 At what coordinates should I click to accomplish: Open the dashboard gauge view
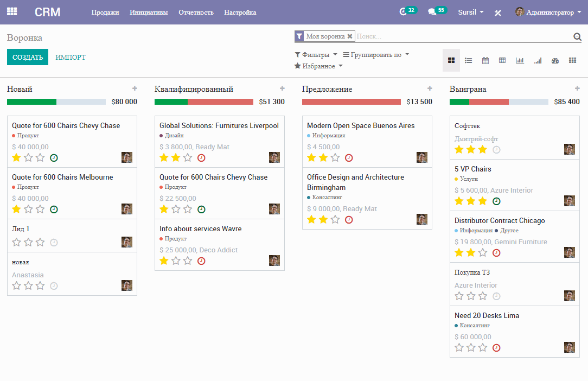point(555,60)
